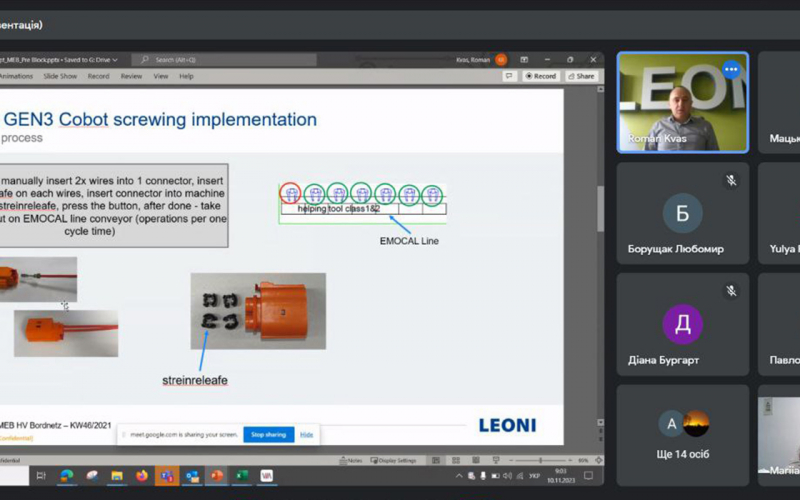Open the View tab
The height and width of the screenshot is (500, 800).
(161, 76)
